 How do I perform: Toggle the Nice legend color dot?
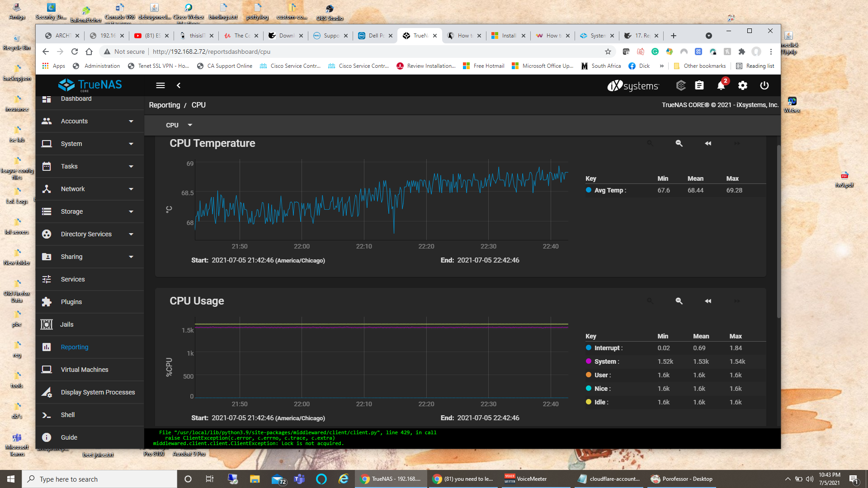[589, 389]
